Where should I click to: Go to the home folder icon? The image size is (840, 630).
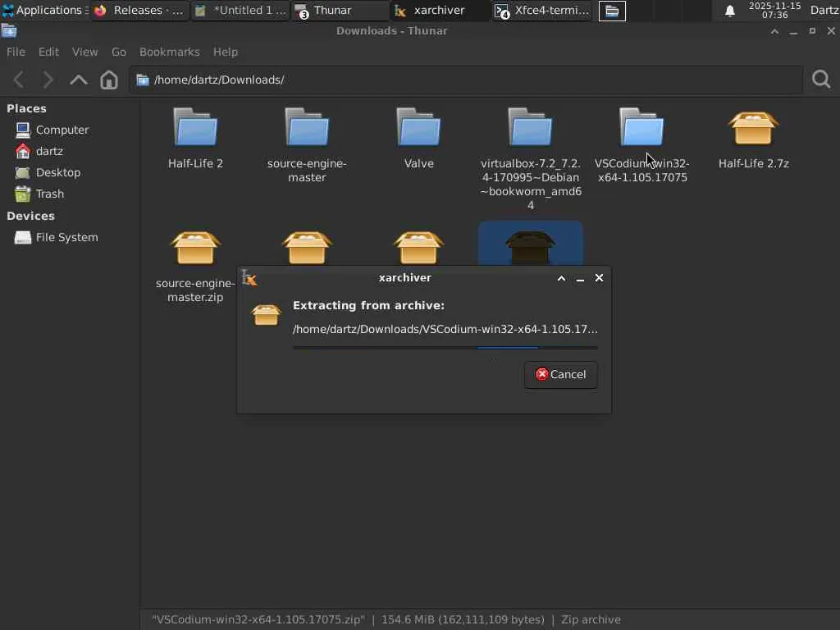109,80
